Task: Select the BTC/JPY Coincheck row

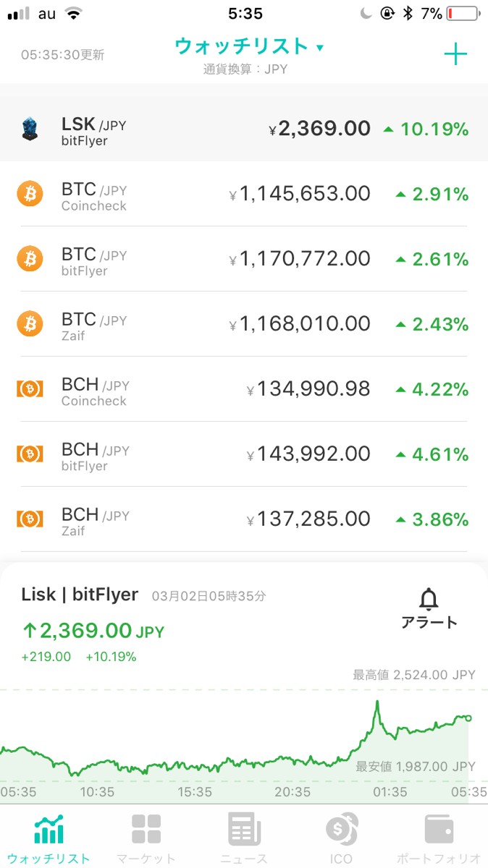Action: [x=244, y=195]
